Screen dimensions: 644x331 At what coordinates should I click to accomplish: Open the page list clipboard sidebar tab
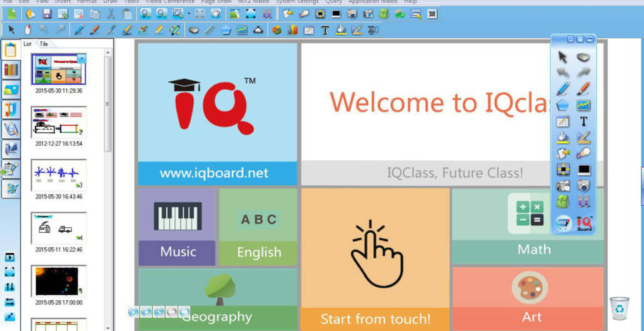10,49
